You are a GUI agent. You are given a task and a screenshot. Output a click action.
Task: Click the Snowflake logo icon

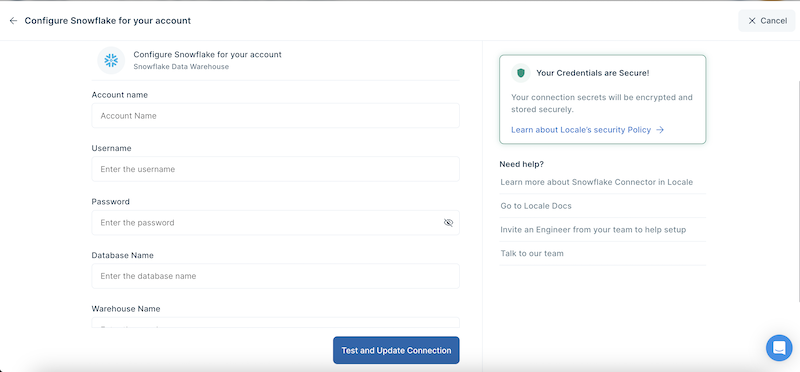pyautogui.click(x=111, y=60)
